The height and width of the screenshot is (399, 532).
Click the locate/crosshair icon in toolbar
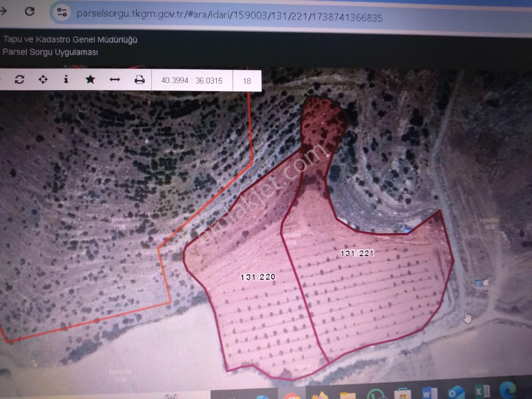click(43, 80)
